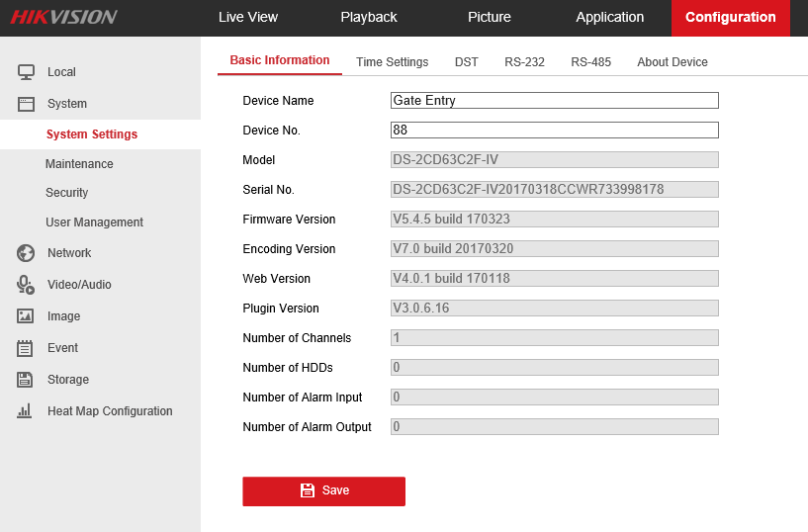Open the RS-485 tab
The image size is (808, 532).
point(590,62)
